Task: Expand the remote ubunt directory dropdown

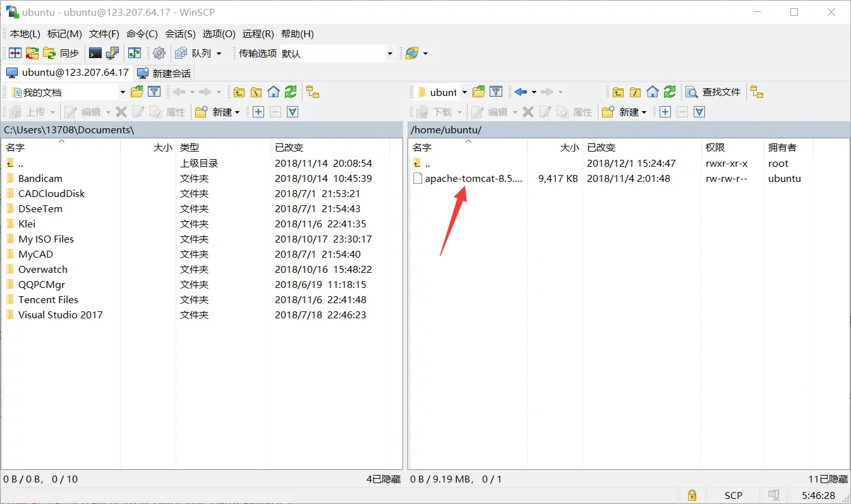Action: click(x=464, y=92)
